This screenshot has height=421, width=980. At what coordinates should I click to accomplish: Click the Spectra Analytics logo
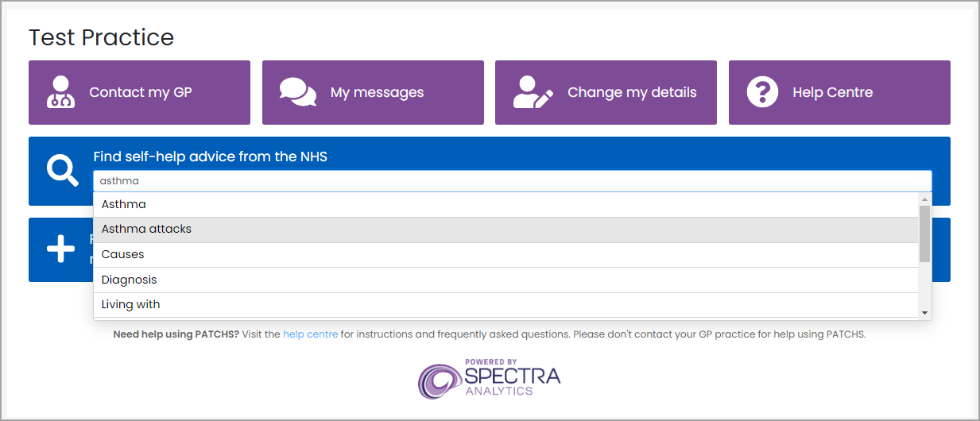pos(490,380)
